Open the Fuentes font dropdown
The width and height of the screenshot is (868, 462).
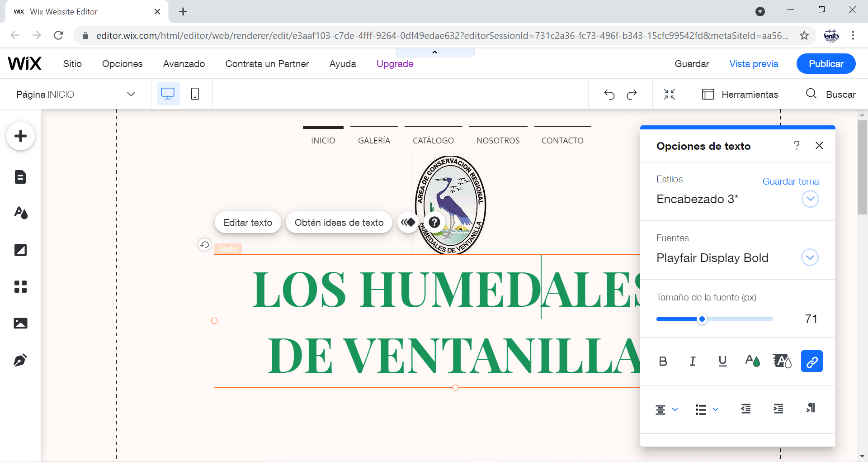[810, 258]
